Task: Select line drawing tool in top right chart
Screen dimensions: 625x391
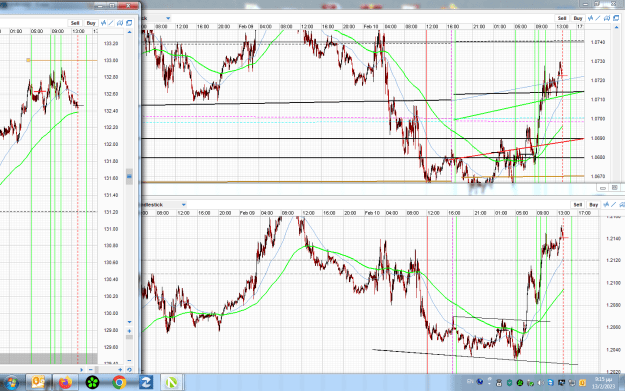Action: coord(598,18)
